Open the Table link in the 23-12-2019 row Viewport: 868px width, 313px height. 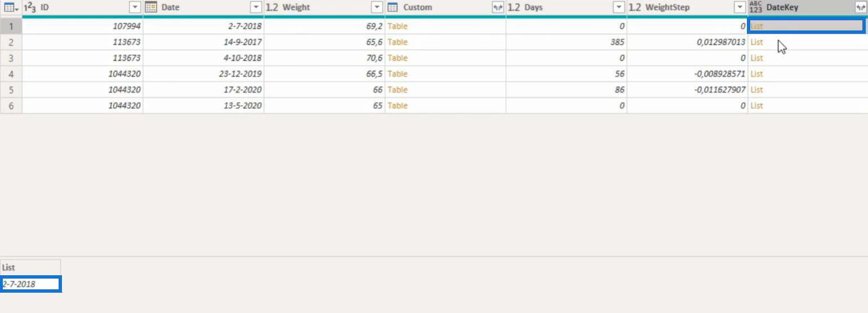pos(397,74)
